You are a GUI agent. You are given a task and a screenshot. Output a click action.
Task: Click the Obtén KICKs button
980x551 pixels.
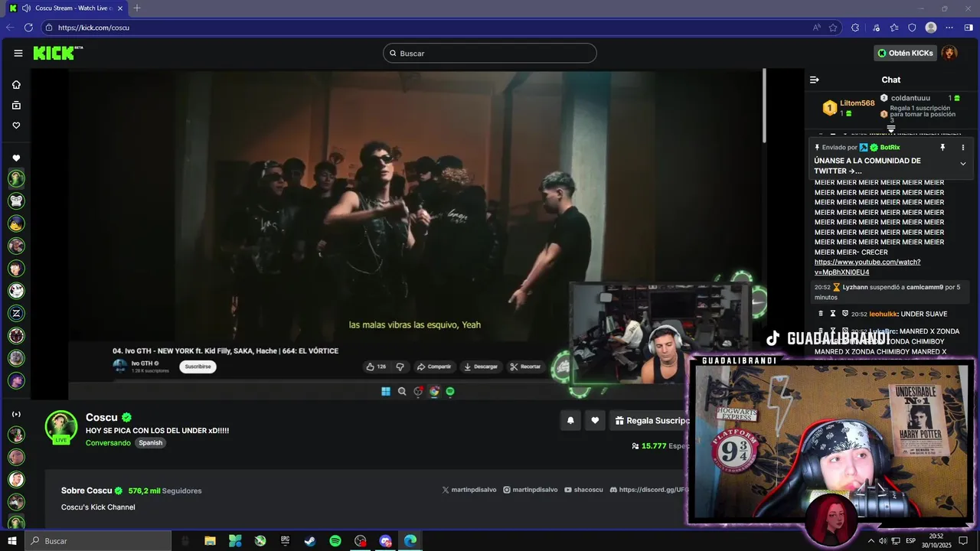pos(906,53)
